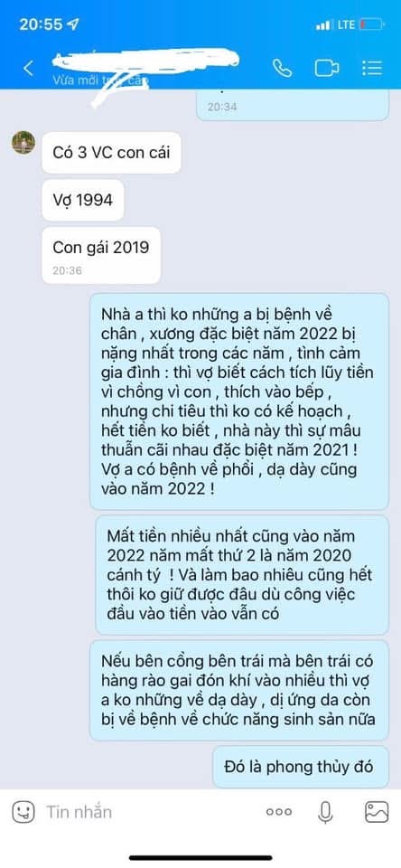Tap message starting 'Nhà a thì ko những'
The height and width of the screenshot is (868, 401).
coord(239,401)
